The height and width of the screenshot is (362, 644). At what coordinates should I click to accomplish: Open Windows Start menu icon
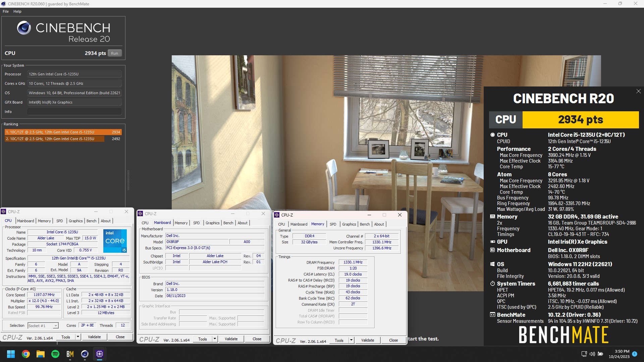[11, 354]
